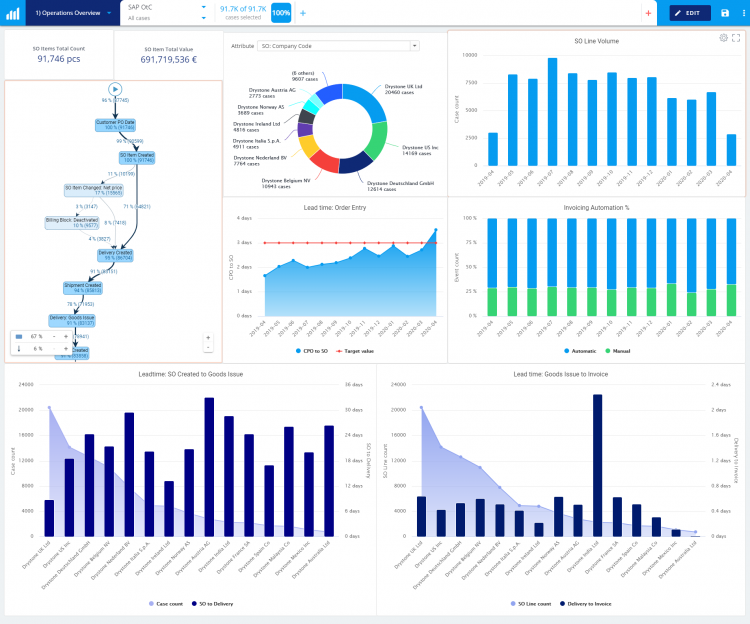The height and width of the screenshot is (624, 750).
Task: Click SO Item Total Value 691,719,536 €
Action: (168, 59)
